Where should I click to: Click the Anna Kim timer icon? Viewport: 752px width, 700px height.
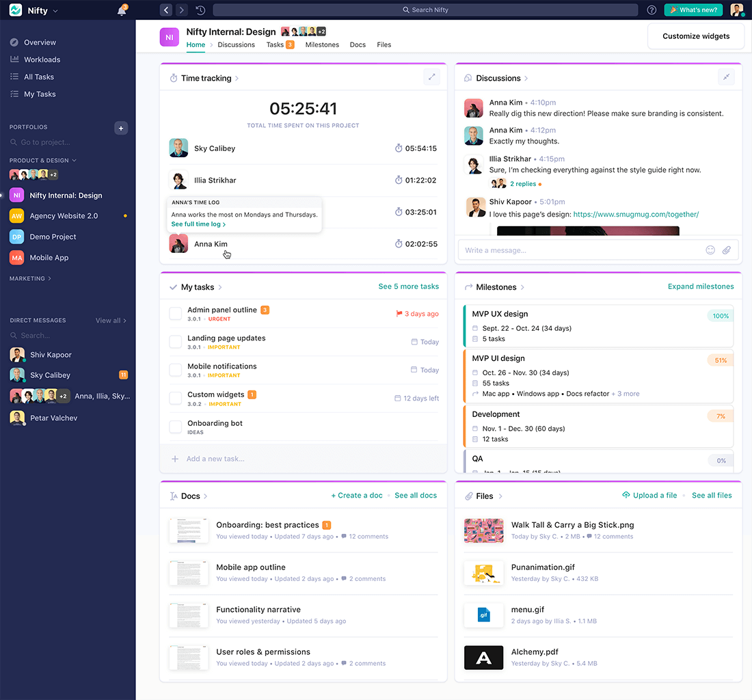[398, 243]
